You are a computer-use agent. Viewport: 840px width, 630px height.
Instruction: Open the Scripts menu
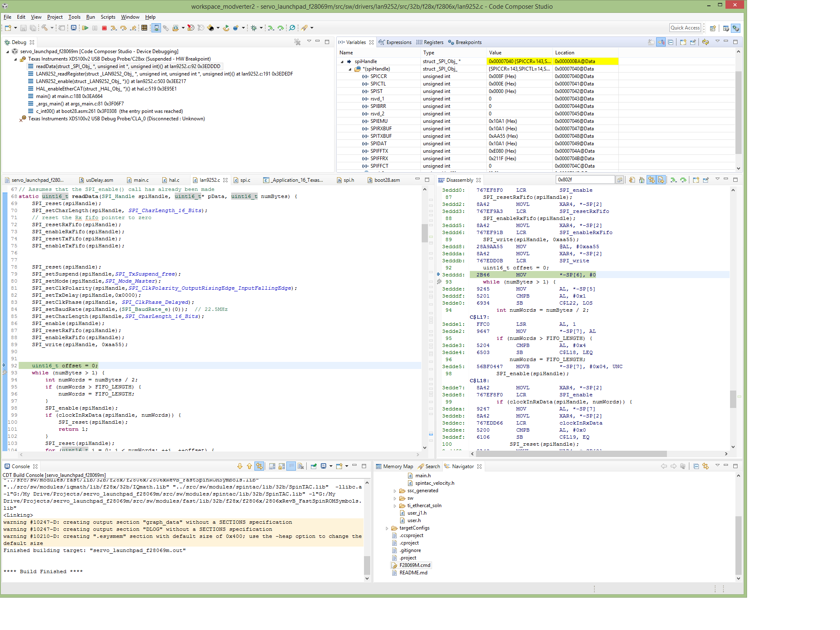tap(108, 17)
